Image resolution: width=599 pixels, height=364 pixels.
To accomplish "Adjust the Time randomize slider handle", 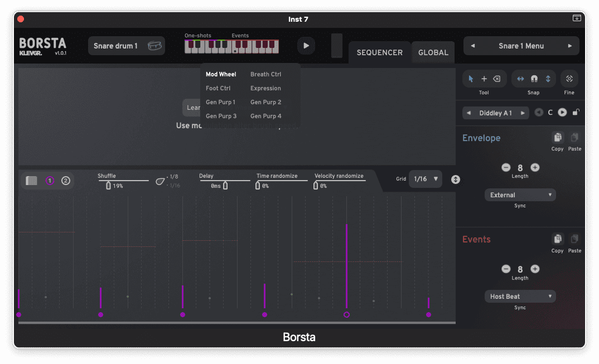I will pos(258,186).
